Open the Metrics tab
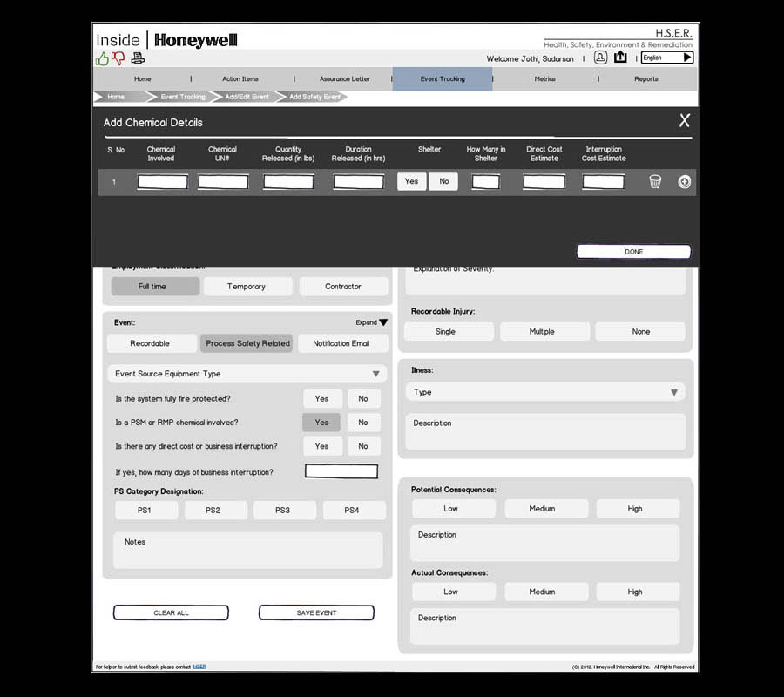The height and width of the screenshot is (697, 784). tap(544, 79)
